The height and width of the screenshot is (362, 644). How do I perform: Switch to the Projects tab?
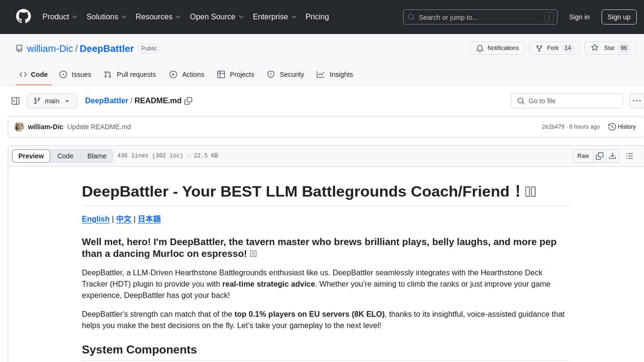tap(236, 74)
